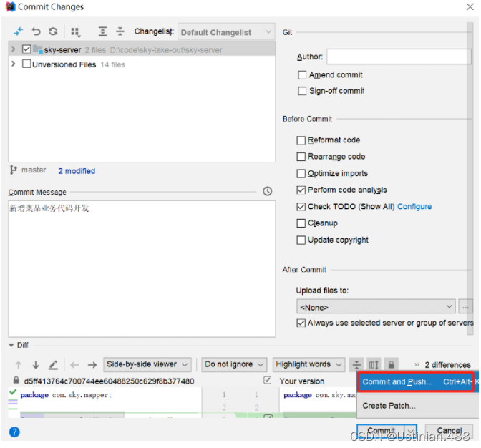Click the Commit button
The height and width of the screenshot is (448, 481).
click(x=381, y=432)
